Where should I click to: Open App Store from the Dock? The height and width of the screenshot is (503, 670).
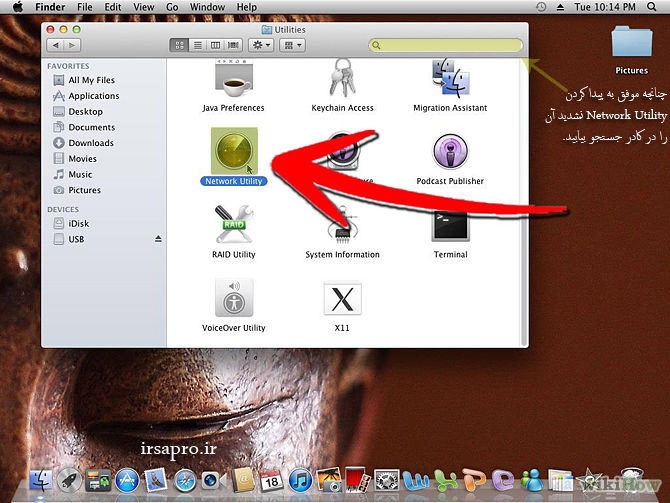pos(127,480)
